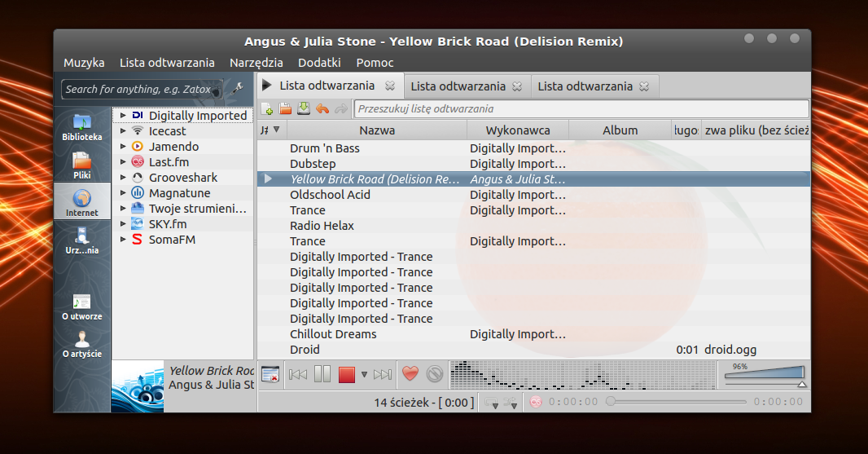Viewport: 868px width, 454px height.
Task: Open the O utworze (song info) tab
Action: 82,306
